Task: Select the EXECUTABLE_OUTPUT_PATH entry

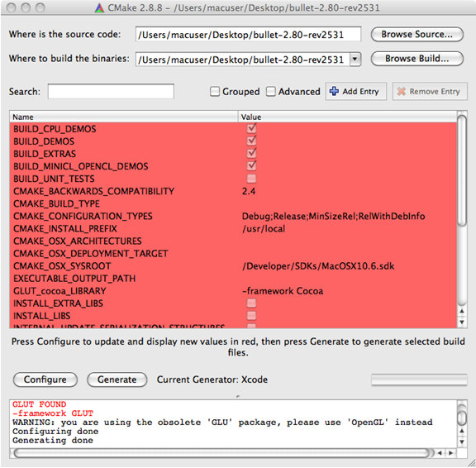Action: point(74,278)
